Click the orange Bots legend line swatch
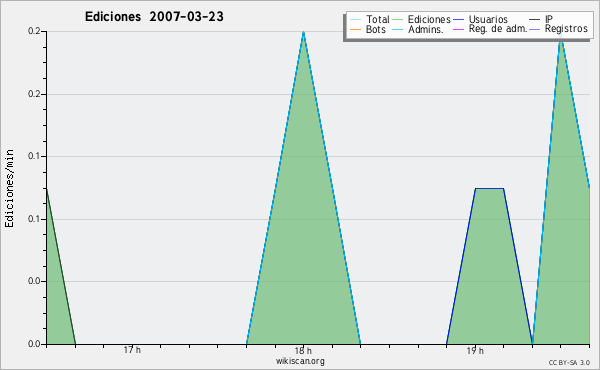This screenshot has width=600, height=370. click(355, 29)
